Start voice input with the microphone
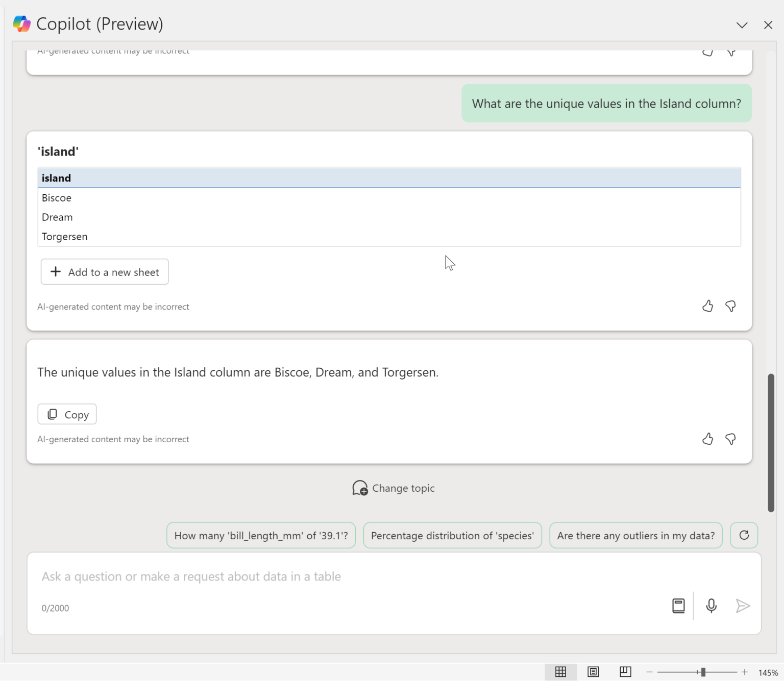This screenshot has width=784, height=681. click(711, 606)
